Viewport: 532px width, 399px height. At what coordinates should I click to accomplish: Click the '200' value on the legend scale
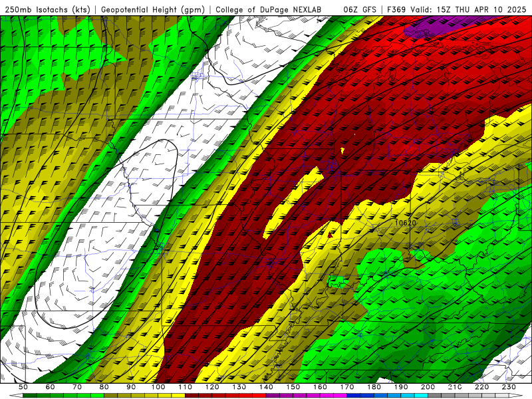[x=428, y=387]
